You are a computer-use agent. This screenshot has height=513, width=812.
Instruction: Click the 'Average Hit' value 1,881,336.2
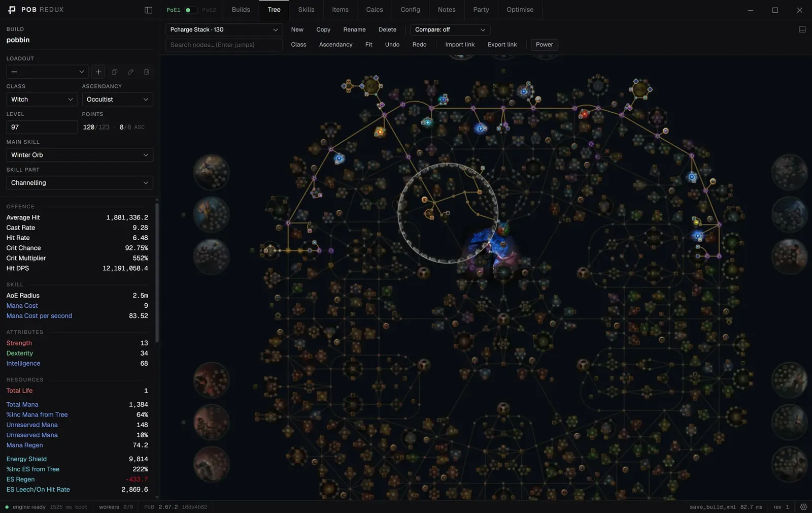[x=127, y=217]
